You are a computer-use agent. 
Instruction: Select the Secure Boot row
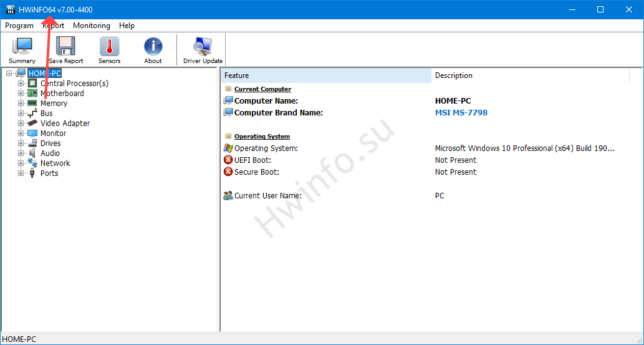pos(256,172)
